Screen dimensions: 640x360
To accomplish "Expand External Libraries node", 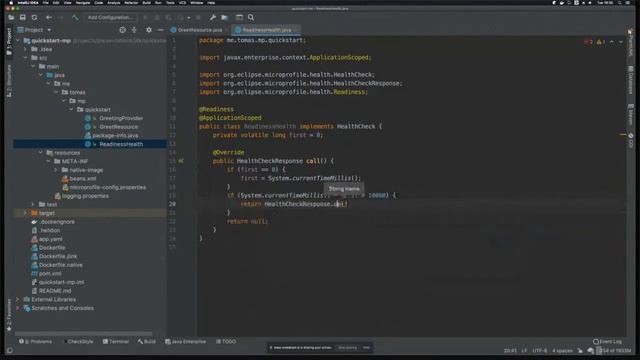I will [18, 299].
